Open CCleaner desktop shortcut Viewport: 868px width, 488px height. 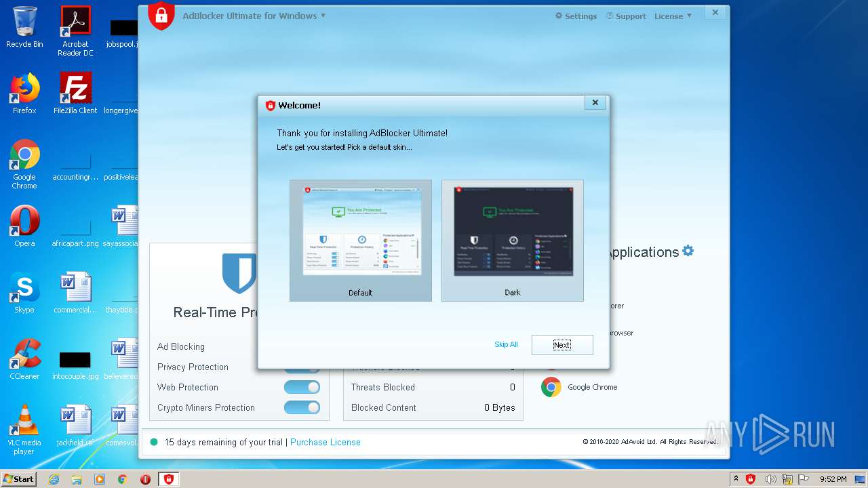tap(24, 359)
